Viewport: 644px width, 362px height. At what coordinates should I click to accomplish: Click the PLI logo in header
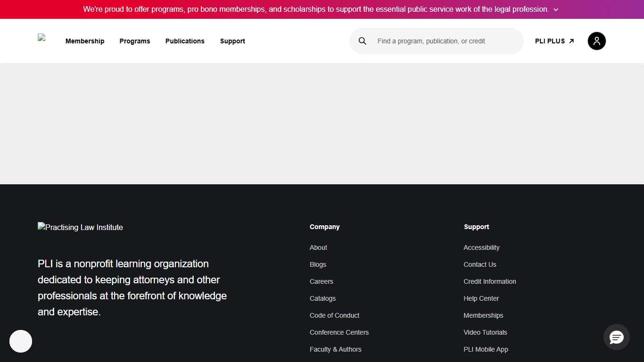(x=42, y=38)
